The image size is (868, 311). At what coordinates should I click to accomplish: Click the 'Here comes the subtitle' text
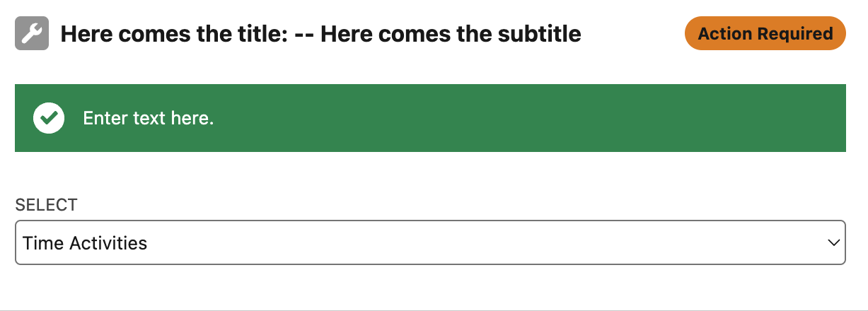[x=451, y=34]
